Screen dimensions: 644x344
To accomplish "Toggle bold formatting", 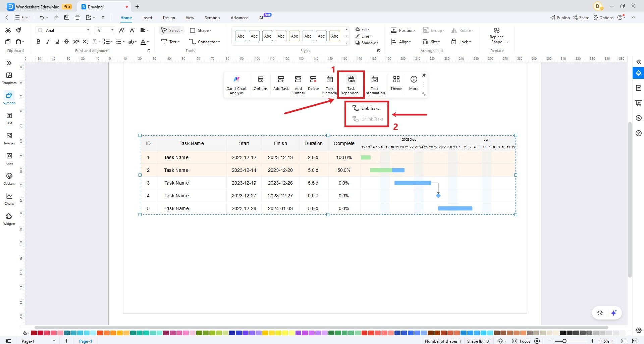I will click(x=38, y=42).
